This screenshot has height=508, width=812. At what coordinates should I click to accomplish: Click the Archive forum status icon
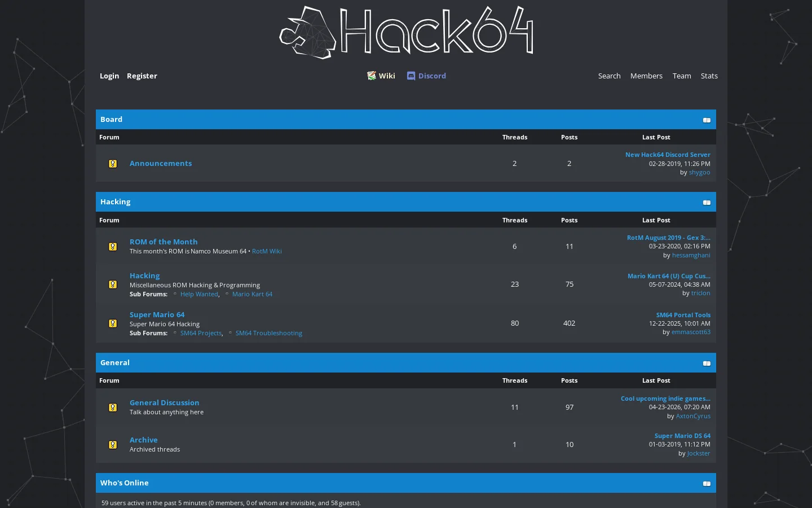point(113,445)
